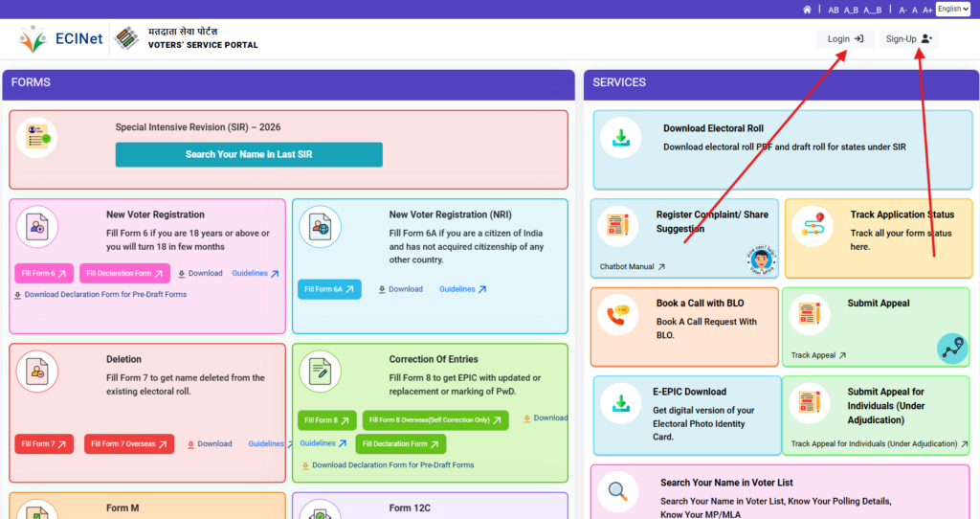Open the Chatbot Manual link
Image resolution: width=980 pixels, height=519 pixels.
(x=632, y=266)
